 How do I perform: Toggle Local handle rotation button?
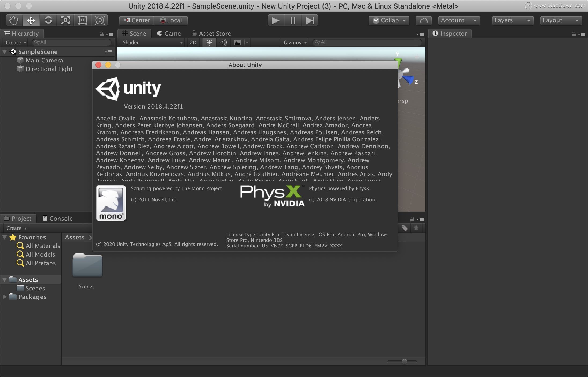171,20
